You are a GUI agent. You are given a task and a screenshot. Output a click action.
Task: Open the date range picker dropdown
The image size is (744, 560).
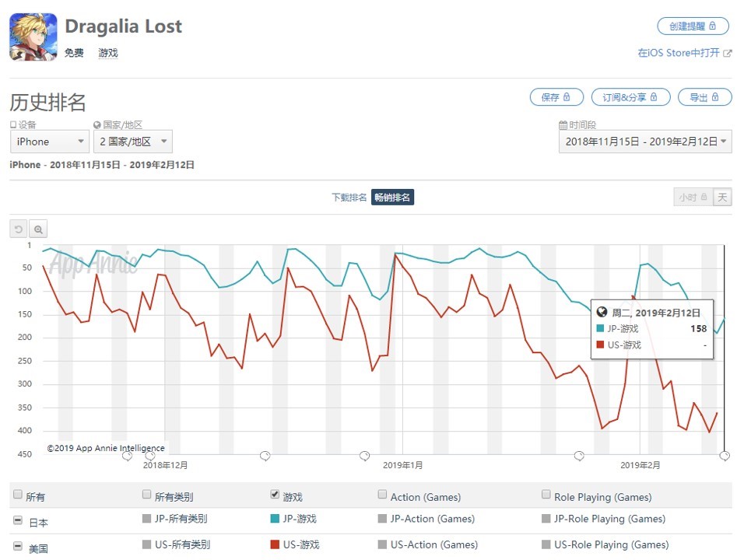click(x=645, y=142)
